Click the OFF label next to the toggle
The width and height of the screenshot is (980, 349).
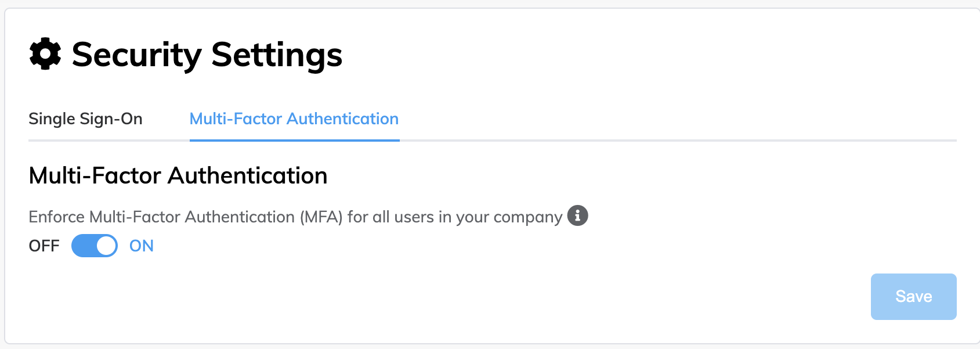pyautogui.click(x=44, y=245)
